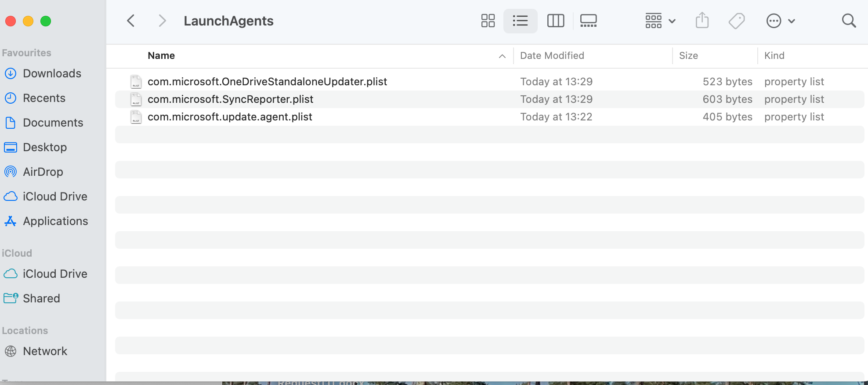Select com.microsoft.SyncReporter.plist file
Image resolution: width=868 pixels, height=385 pixels.
(230, 99)
